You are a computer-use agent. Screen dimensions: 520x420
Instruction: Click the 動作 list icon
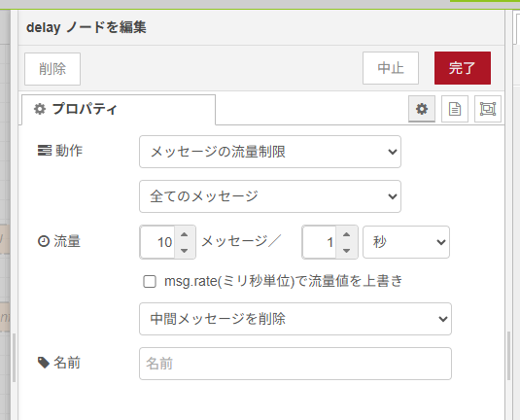pyautogui.click(x=45, y=151)
